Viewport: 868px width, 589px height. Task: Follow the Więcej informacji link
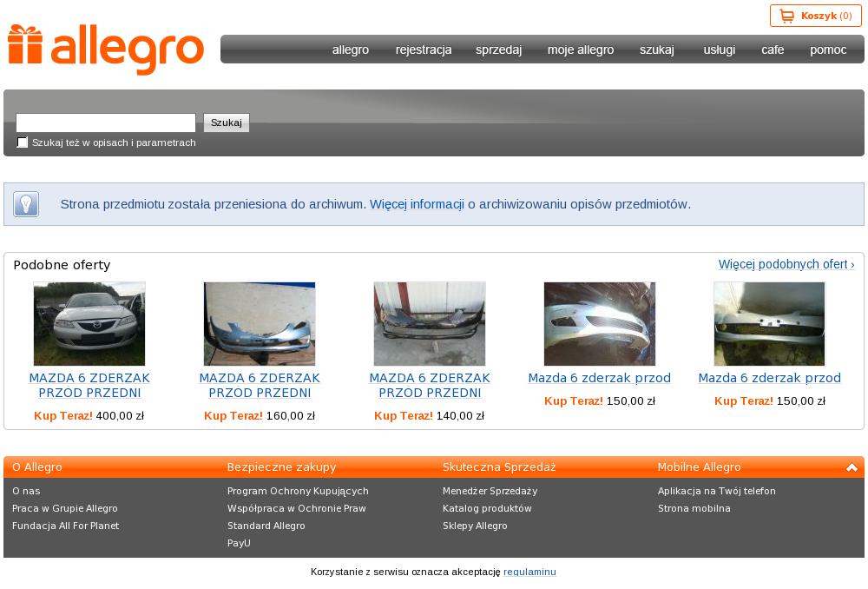click(x=417, y=204)
